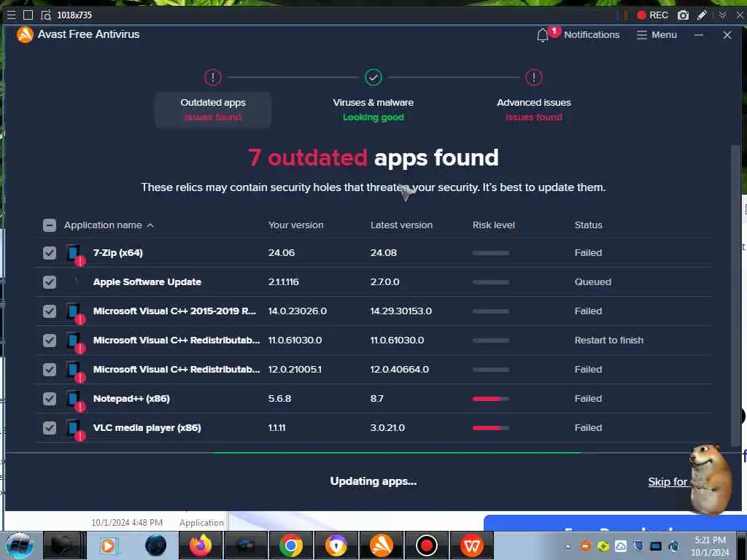747x560 pixels.
Task: Sort by Application name arrow
Action: 150,225
